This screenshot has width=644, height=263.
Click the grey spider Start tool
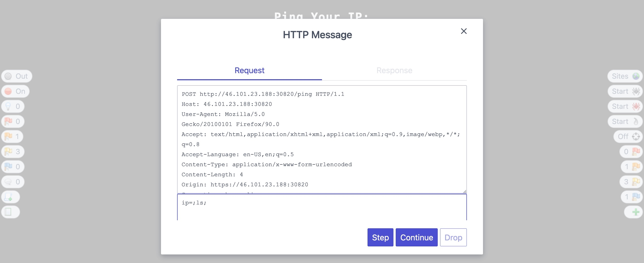625,91
